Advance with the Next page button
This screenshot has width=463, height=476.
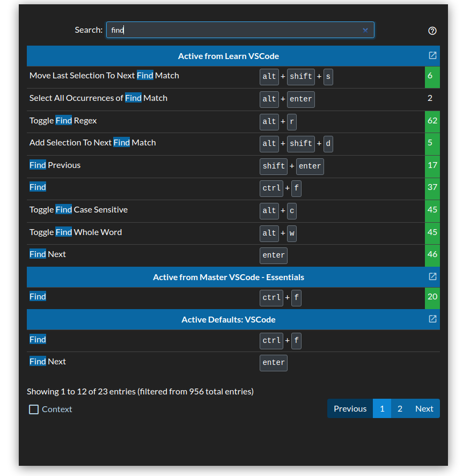click(424, 408)
